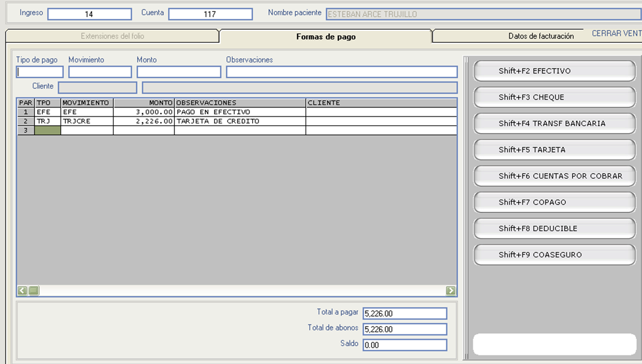The image size is (642, 364).
Task: Click the Total a pagar field
Action: pyautogui.click(x=405, y=313)
